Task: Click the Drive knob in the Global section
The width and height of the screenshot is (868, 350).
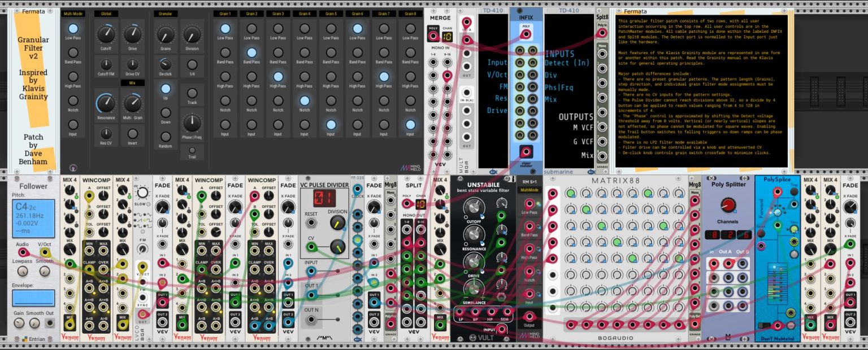Action: coord(133,35)
